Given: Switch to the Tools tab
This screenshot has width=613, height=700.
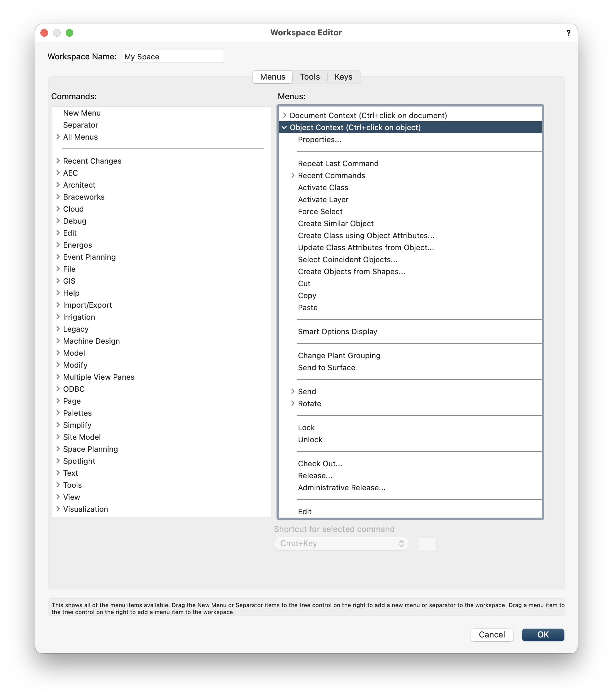Looking at the screenshot, I should [x=310, y=77].
